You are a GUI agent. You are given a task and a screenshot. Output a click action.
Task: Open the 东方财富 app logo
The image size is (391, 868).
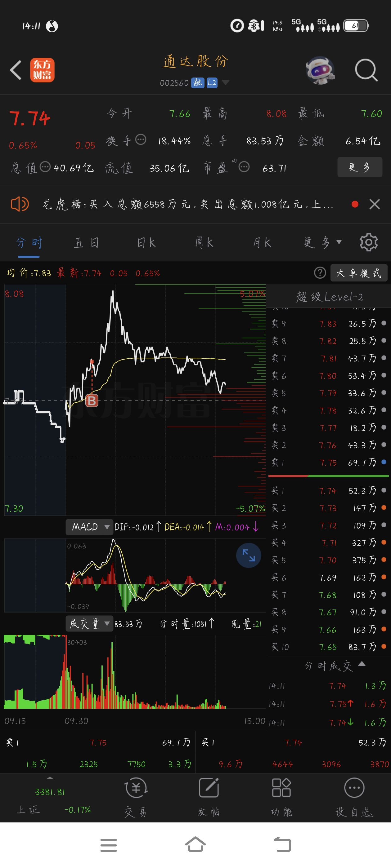point(42,70)
